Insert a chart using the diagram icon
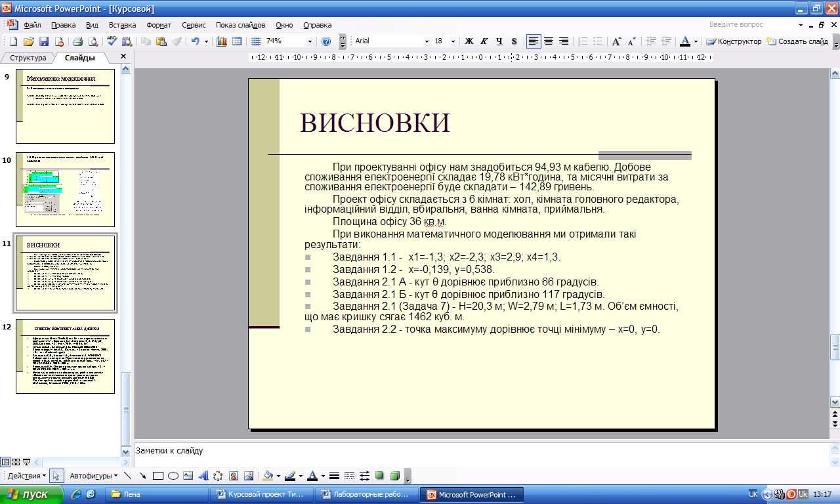The height and width of the screenshot is (504, 840). [x=221, y=41]
